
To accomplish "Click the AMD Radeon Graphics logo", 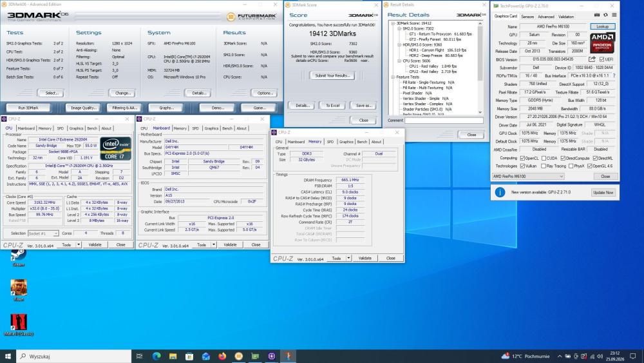I will (x=603, y=43).
